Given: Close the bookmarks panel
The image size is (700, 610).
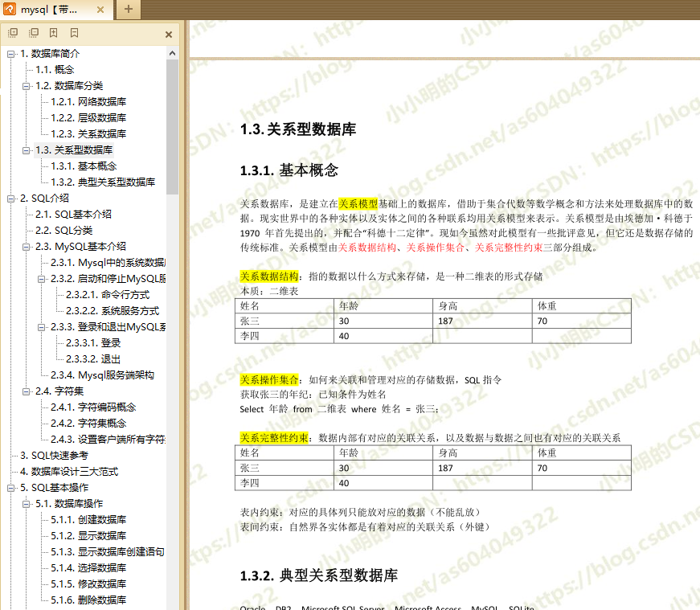Looking at the screenshot, I should pos(169,35).
